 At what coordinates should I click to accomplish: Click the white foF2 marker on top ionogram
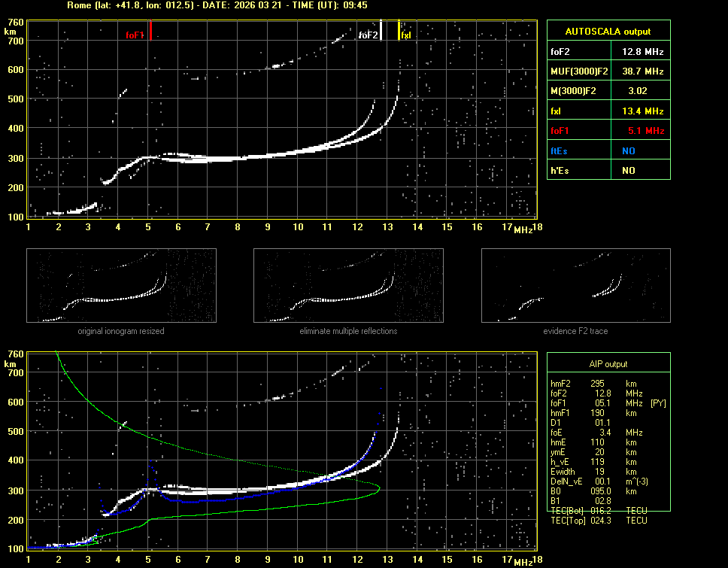381,30
